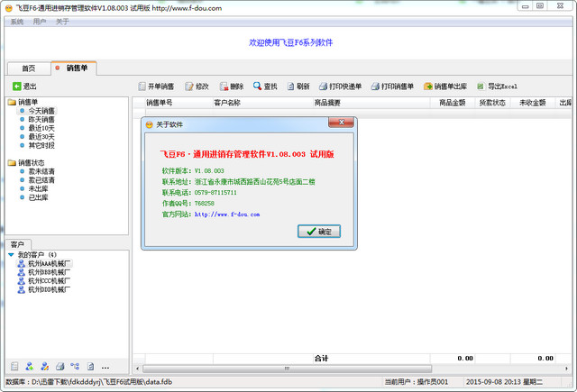
Task: Click the date 2015-09-08 20:13 in status bar
Action: click(504, 382)
